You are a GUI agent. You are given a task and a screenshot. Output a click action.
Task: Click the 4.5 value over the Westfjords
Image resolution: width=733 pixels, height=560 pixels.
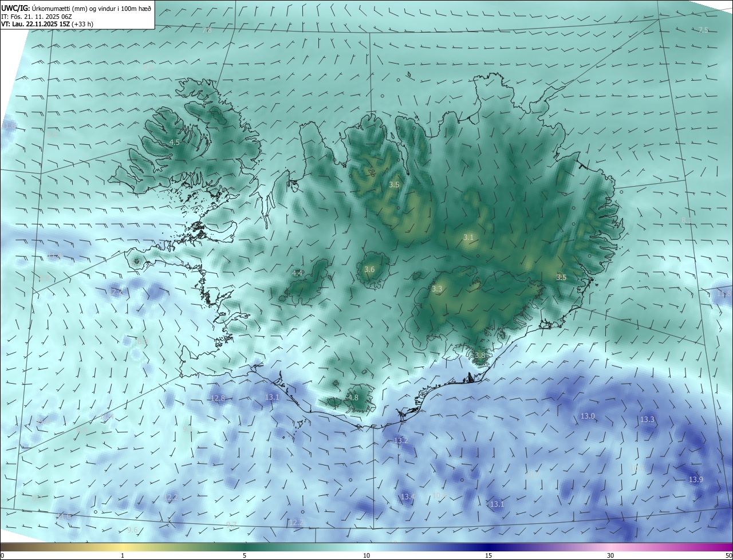click(175, 142)
